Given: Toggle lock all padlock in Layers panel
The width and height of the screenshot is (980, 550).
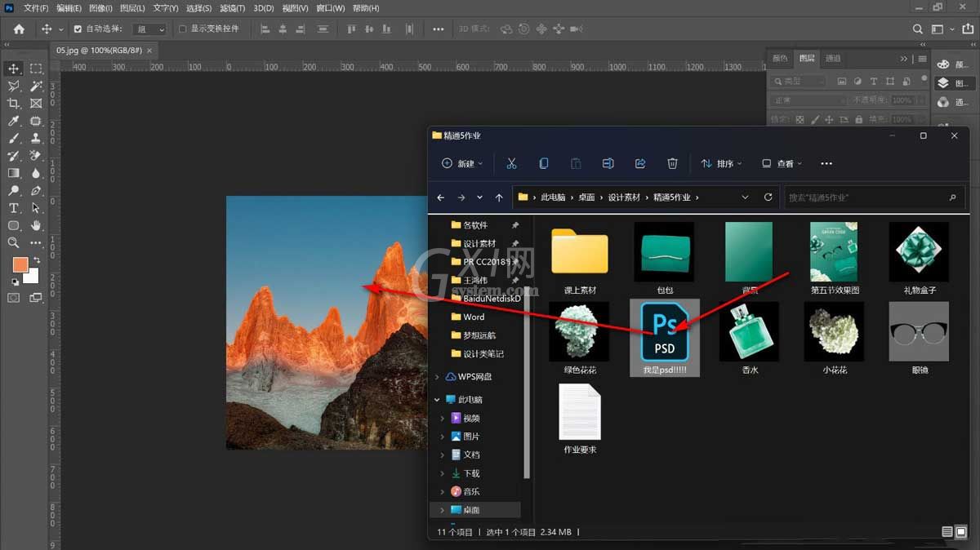Looking at the screenshot, I should tap(860, 120).
